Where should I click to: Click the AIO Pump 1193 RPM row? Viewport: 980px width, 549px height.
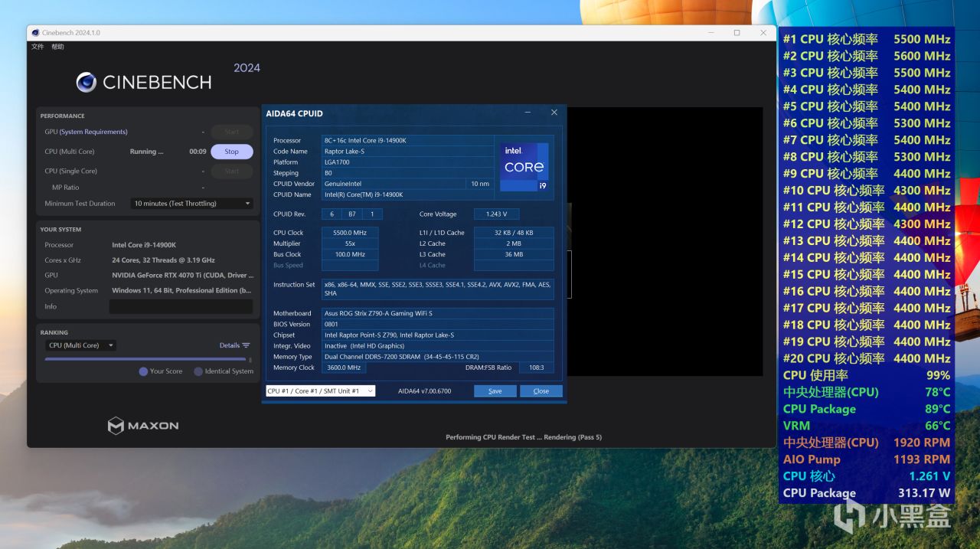tap(867, 459)
